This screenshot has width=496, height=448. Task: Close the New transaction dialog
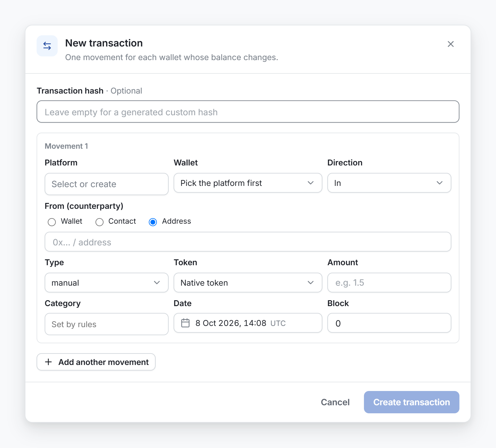450,44
